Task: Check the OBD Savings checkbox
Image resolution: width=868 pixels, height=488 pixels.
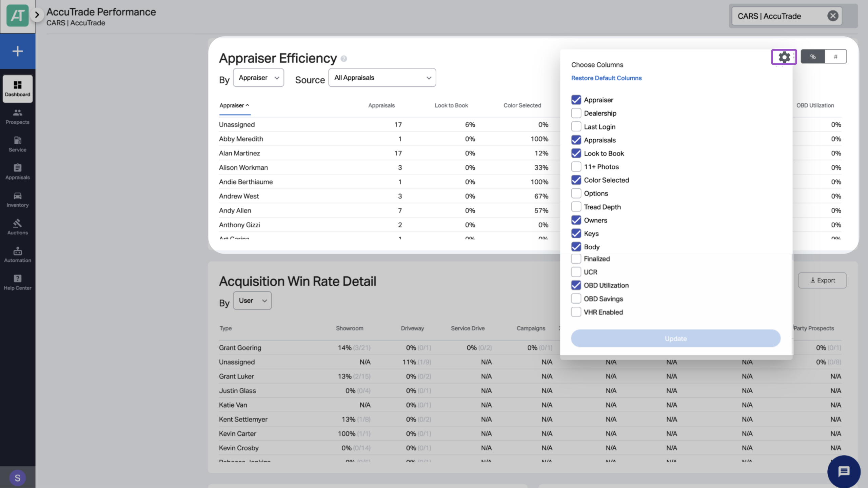Action: point(576,299)
